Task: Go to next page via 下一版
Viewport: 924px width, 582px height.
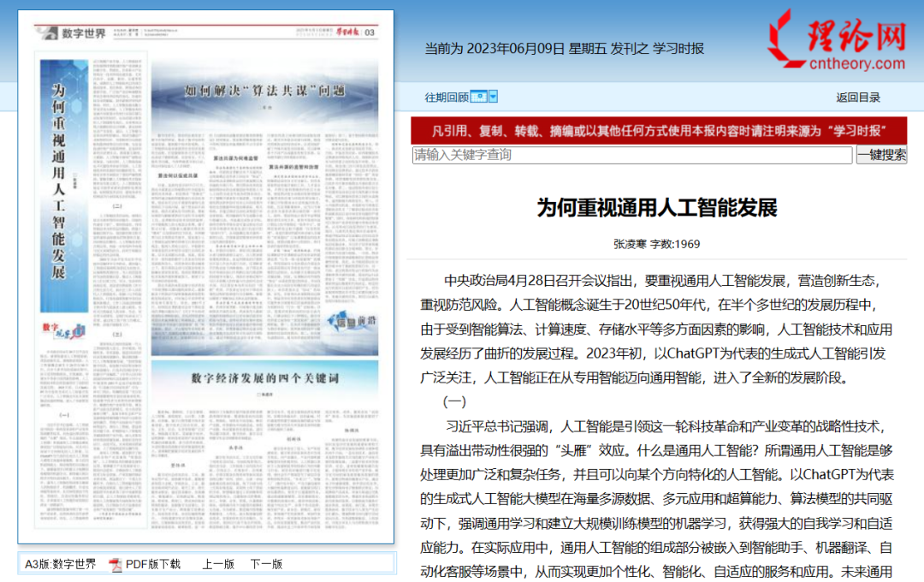Action: pyautogui.click(x=266, y=564)
